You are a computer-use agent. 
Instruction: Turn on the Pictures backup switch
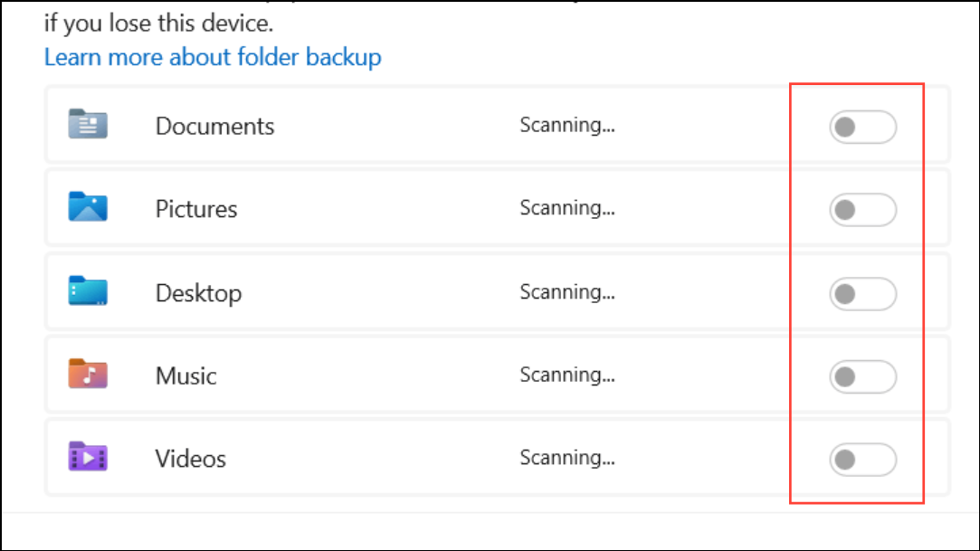862,210
